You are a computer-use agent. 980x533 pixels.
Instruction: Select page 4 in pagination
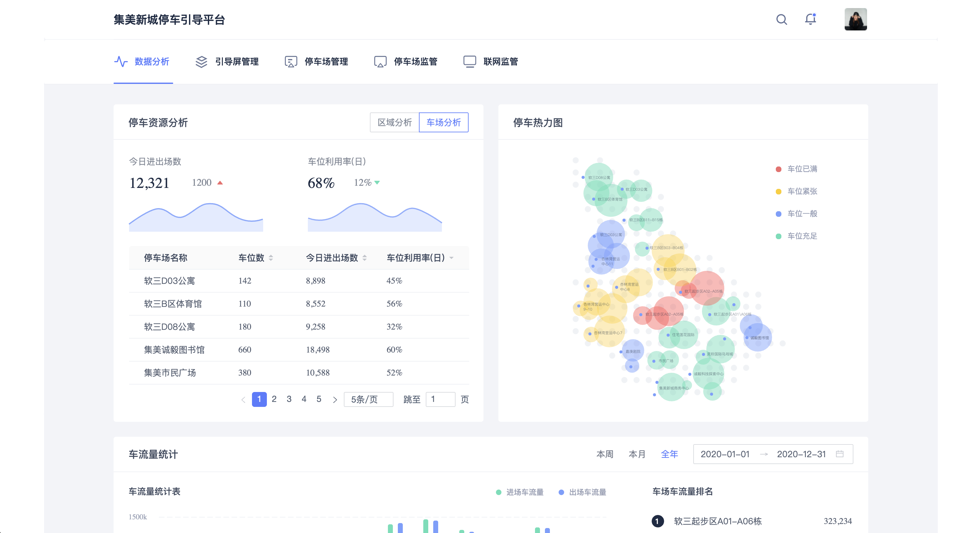point(304,399)
